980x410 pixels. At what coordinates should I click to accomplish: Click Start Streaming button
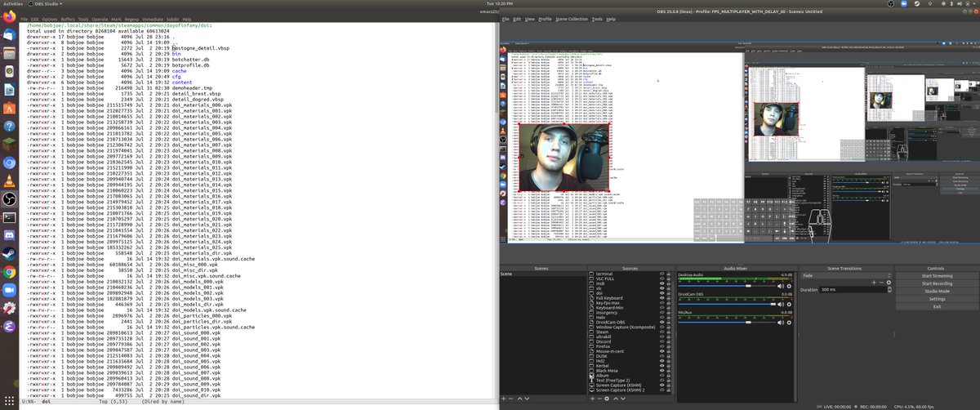tap(938, 276)
